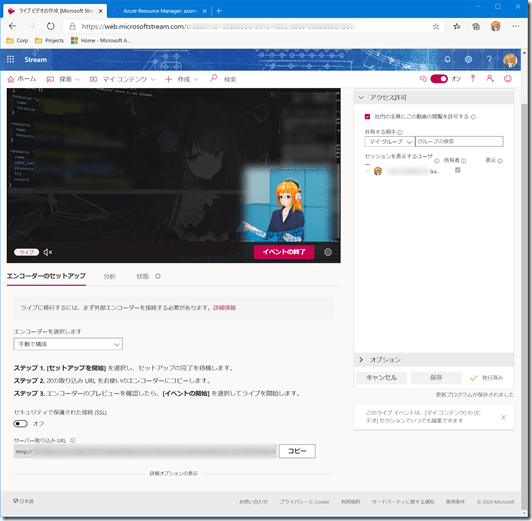Switch to the Azure Resource Manager tab
The height and width of the screenshot is (521, 532).
[x=159, y=11]
